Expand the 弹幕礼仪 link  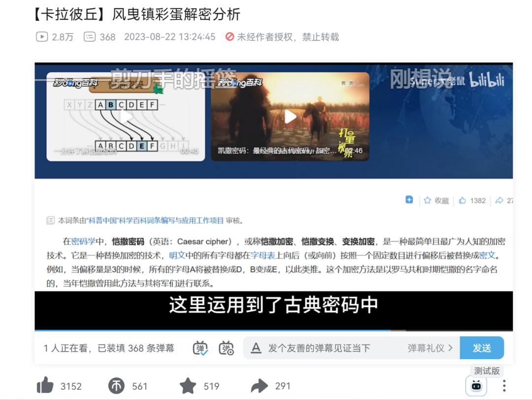click(x=430, y=348)
